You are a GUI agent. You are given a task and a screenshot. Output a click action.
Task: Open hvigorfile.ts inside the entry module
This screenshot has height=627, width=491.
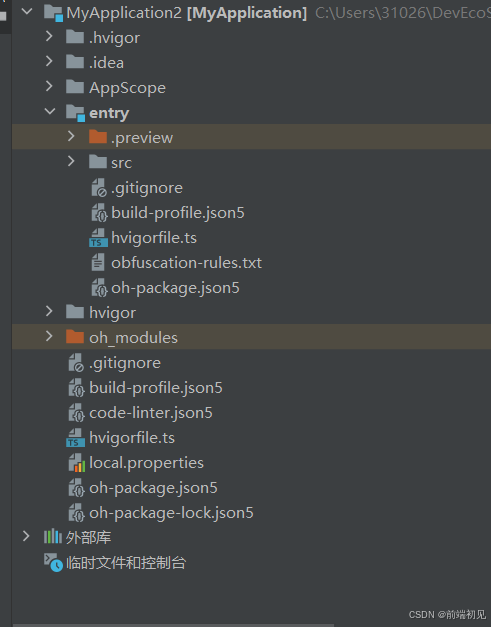pyautogui.click(x=154, y=238)
